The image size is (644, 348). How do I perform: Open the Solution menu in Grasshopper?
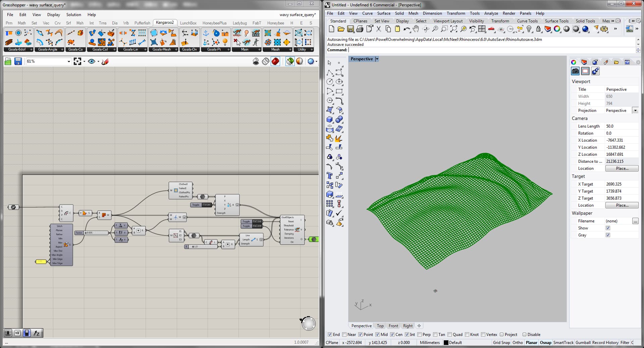pos(73,15)
